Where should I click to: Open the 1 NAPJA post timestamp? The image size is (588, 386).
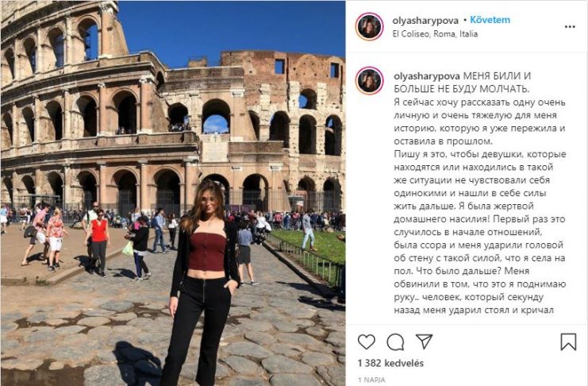[x=371, y=380]
